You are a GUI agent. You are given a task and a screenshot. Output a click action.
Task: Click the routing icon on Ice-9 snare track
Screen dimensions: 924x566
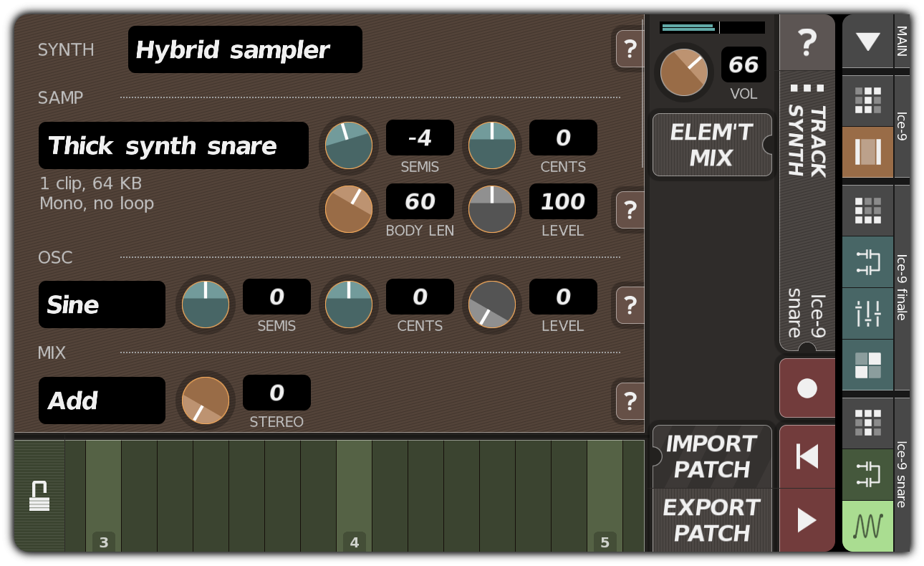pyautogui.click(x=867, y=476)
